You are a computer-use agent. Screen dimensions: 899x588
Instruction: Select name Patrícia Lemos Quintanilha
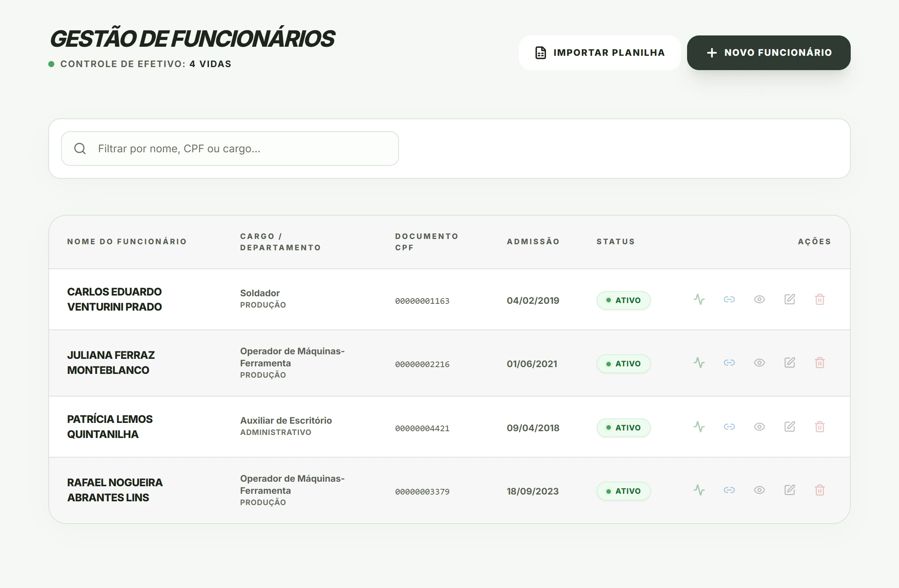pos(110,427)
